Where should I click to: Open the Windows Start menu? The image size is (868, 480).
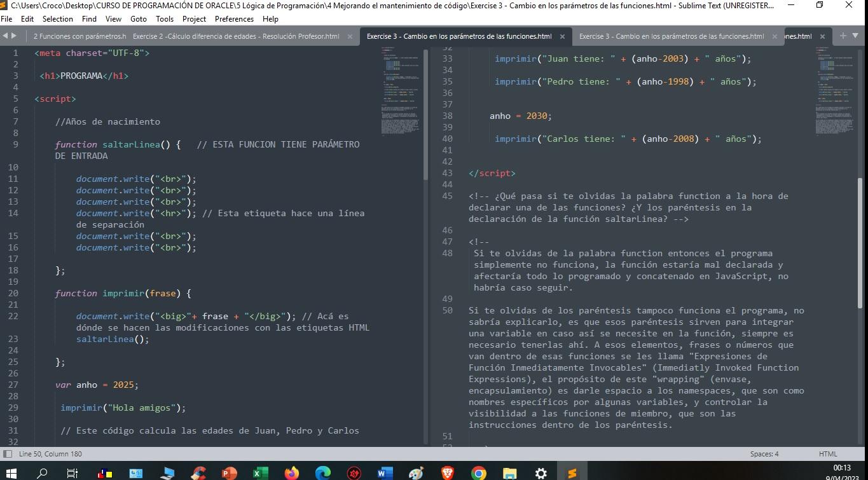click(x=11, y=473)
